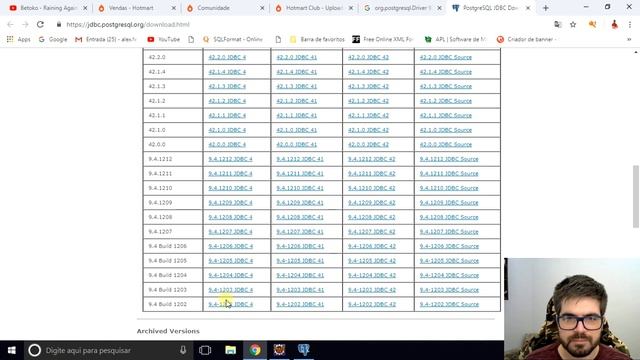Open the Google bookmark
This screenshot has width=640, height=360.
point(53,39)
